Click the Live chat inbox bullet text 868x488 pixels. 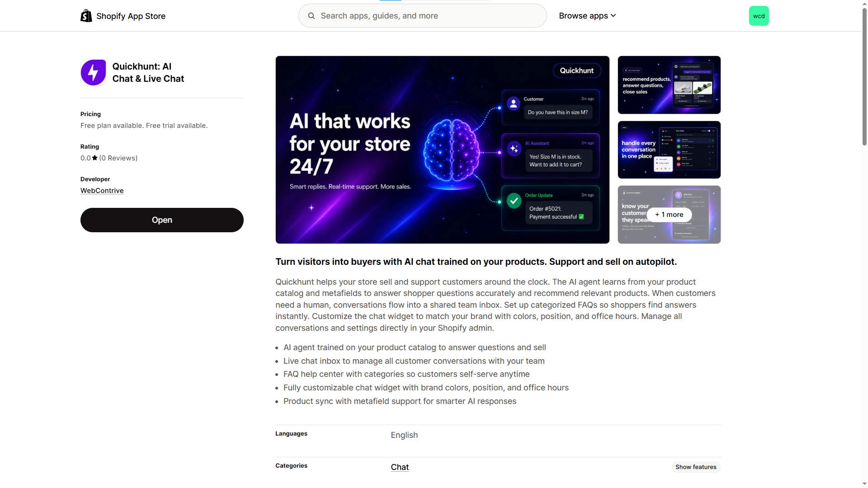pos(414,361)
